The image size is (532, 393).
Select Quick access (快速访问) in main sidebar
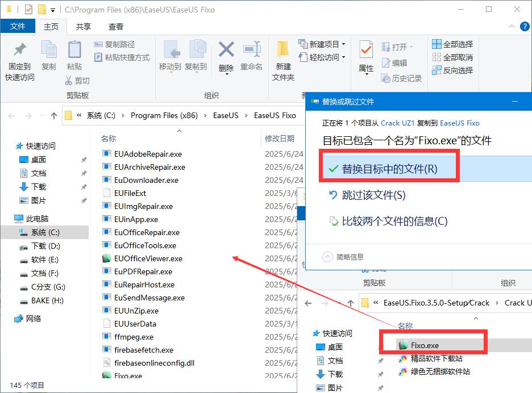click(36, 146)
